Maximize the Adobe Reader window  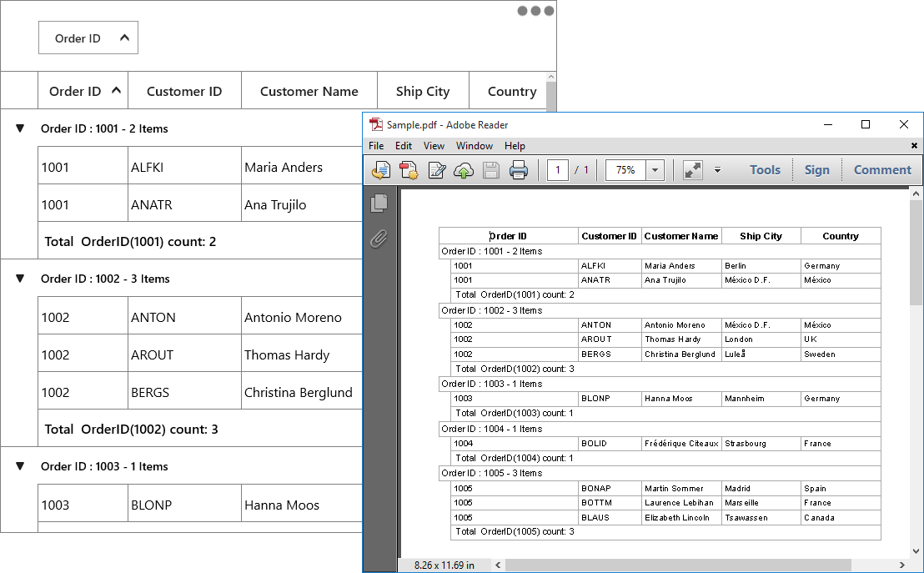pos(865,124)
